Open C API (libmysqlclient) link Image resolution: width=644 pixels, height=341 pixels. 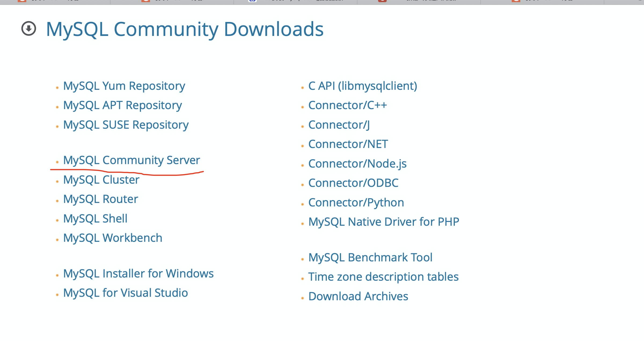pos(363,86)
